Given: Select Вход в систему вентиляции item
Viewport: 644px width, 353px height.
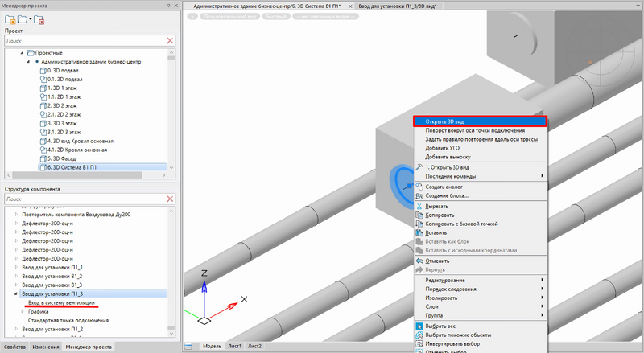Looking at the screenshot, I should pyautogui.click(x=61, y=302).
